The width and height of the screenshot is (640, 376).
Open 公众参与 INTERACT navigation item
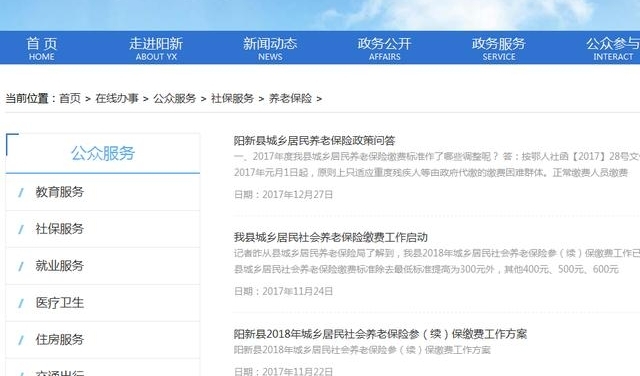613,49
